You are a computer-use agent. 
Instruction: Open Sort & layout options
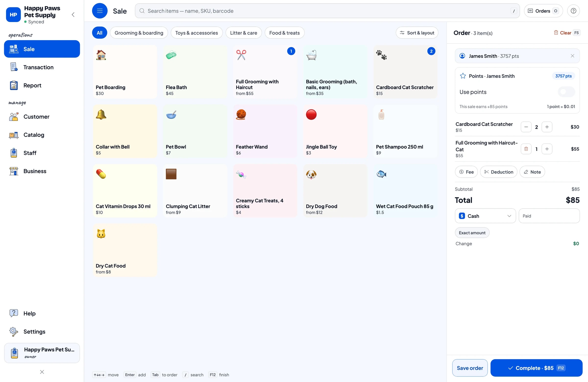tap(417, 33)
